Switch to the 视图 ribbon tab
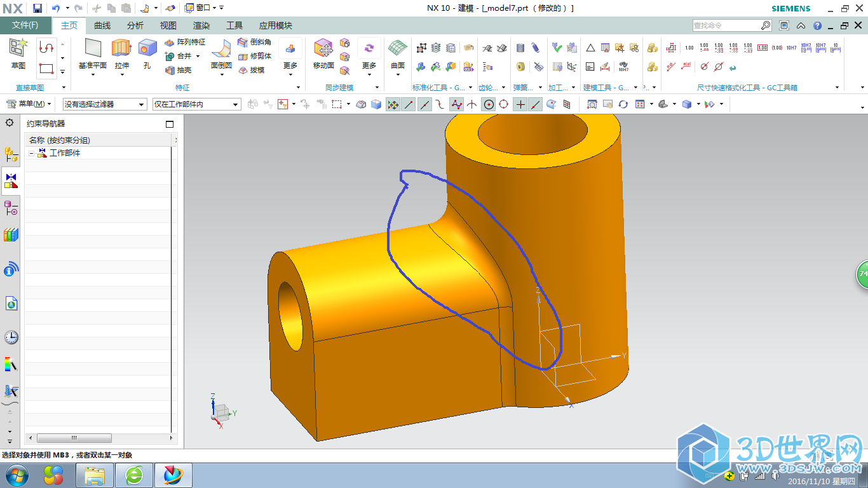 (168, 25)
